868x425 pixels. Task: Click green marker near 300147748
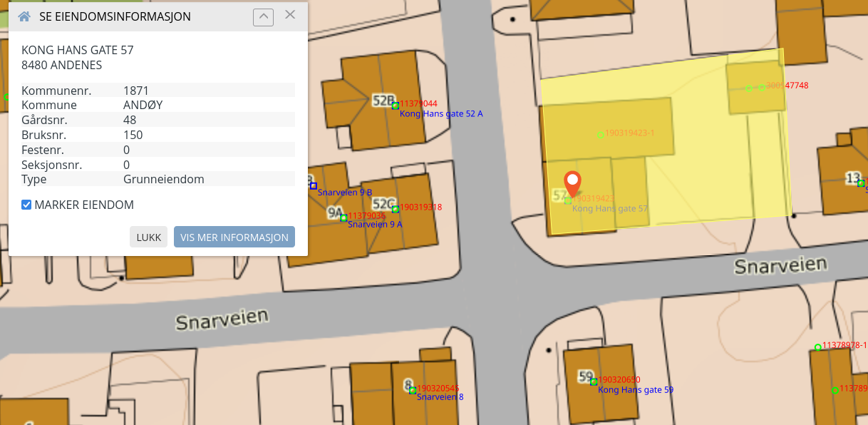pyautogui.click(x=762, y=87)
